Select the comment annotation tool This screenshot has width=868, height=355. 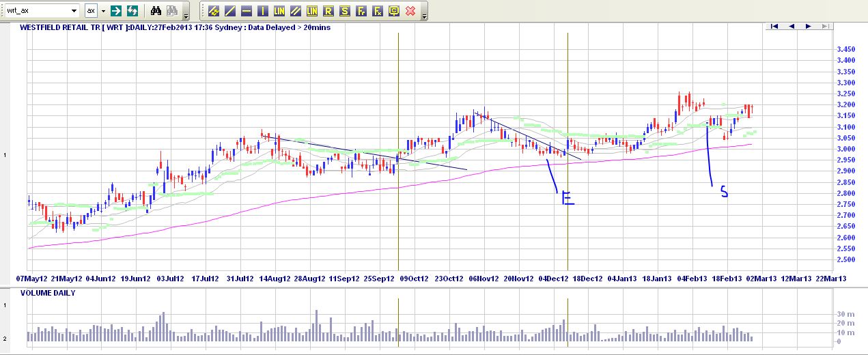click(394, 11)
